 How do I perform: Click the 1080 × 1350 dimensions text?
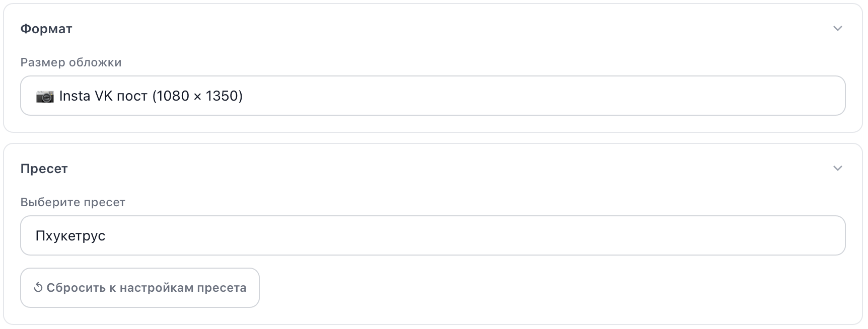(197, 96)
